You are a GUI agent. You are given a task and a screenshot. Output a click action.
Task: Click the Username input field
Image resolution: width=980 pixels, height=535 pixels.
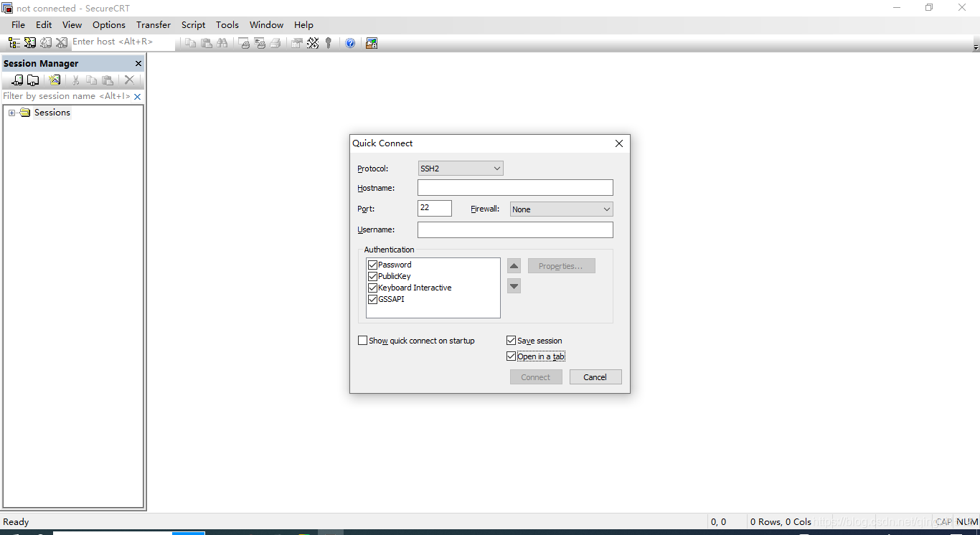click(x=515, y=230)
